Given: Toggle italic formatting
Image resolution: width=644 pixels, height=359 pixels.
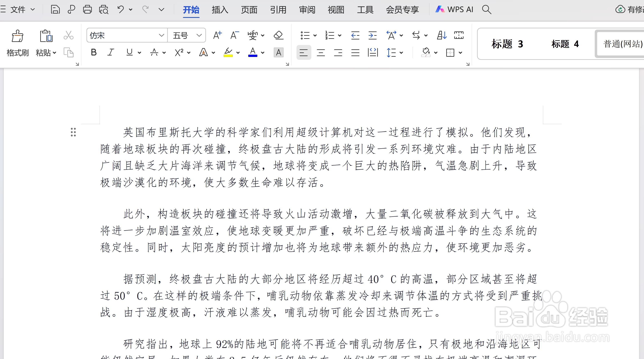Looking at the screenshot, I should [x=111, y=52].
